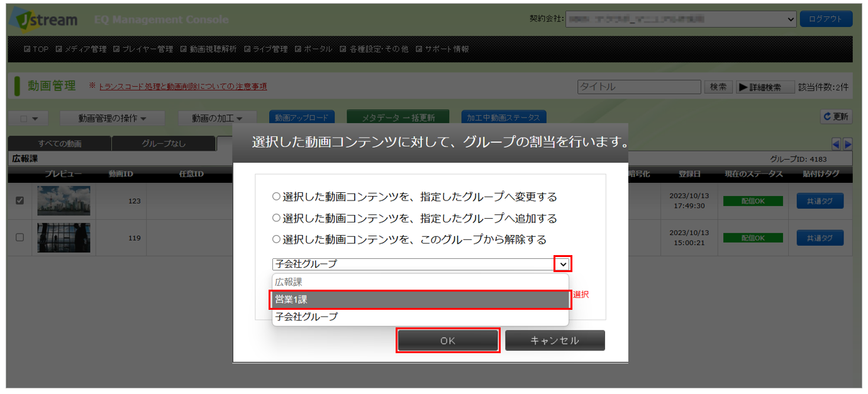868x394 pixels.
Task: Switch to the すべての動画 tab
Action: click(59, 144)
